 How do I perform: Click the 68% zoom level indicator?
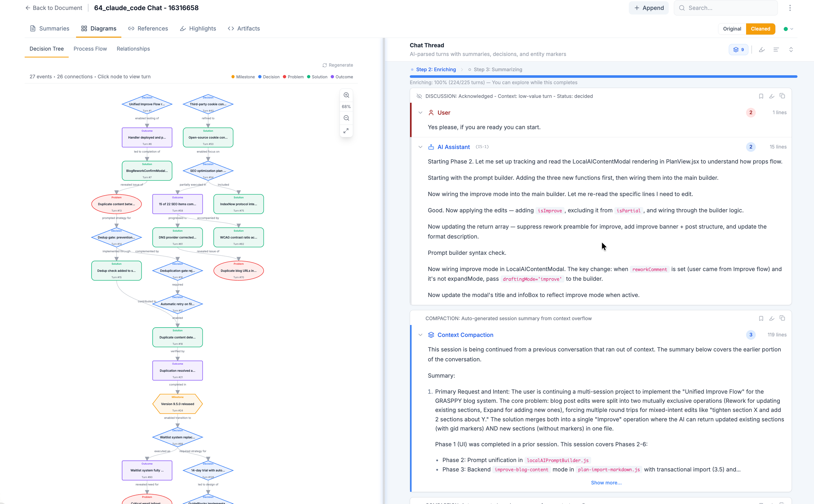coord(346,107)
